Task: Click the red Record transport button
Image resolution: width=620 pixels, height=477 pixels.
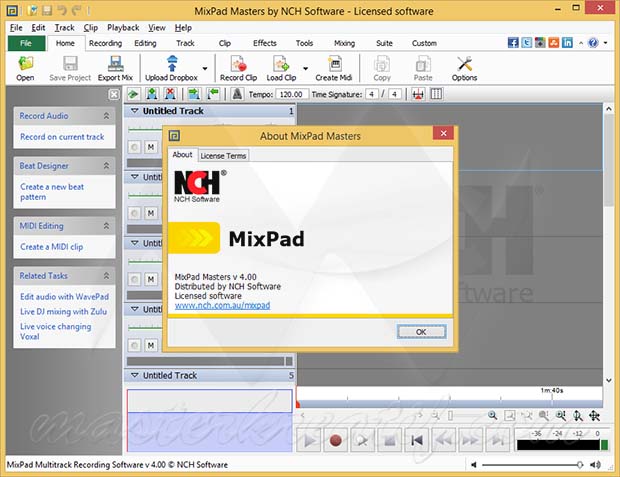Action: (x=336, y=440)
